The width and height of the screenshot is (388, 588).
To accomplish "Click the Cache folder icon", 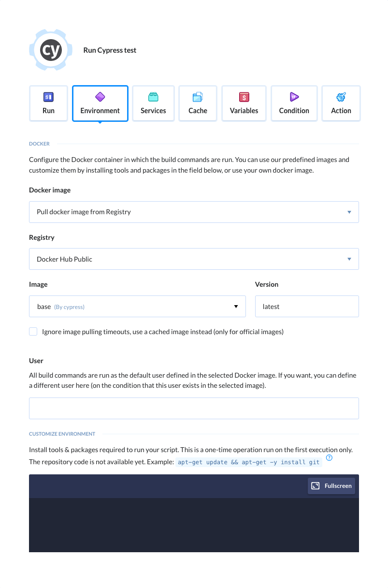I will click(198, 97).
